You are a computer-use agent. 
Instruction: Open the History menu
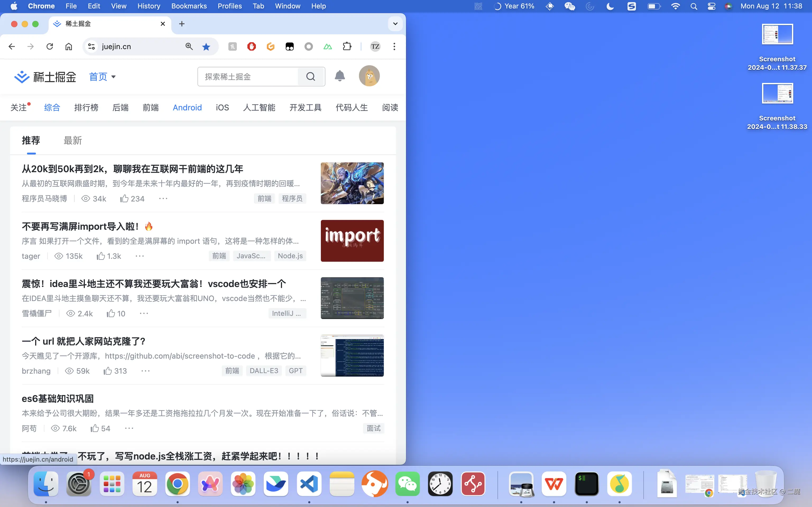[x=149, y=6]
